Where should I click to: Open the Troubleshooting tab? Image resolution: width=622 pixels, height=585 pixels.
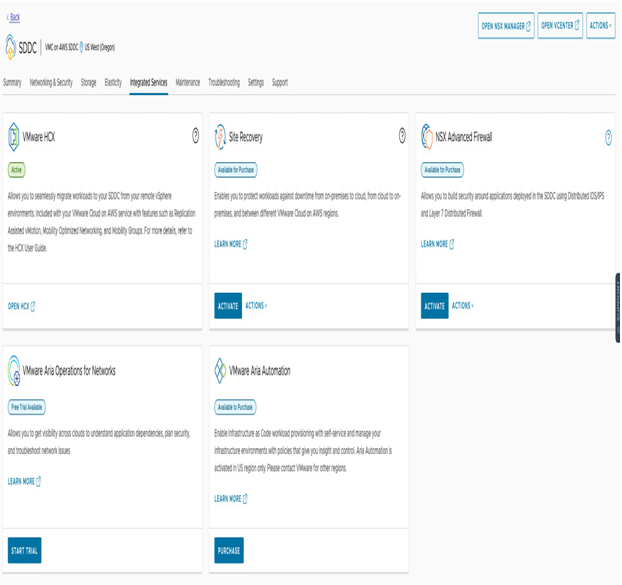[x=224, y=82]
